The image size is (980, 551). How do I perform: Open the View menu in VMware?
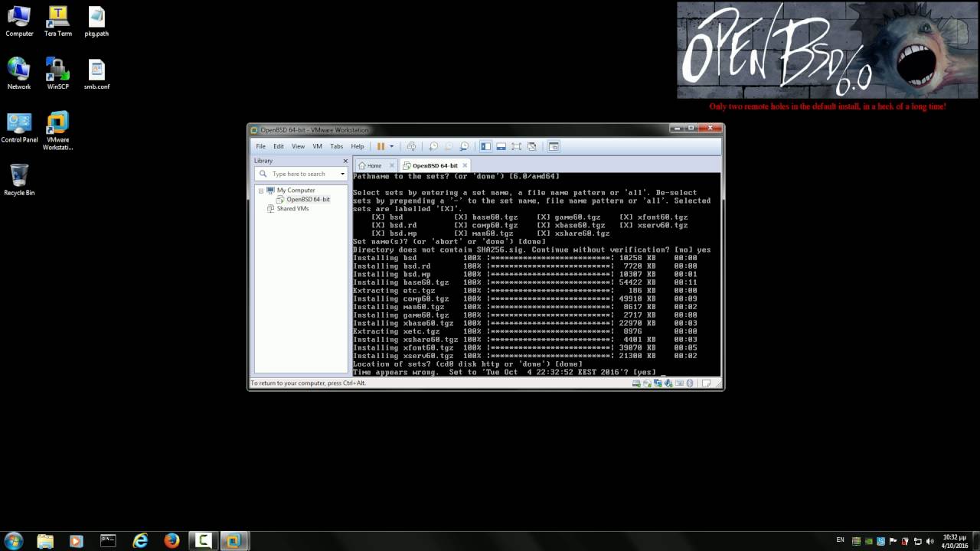pos(298,146)
